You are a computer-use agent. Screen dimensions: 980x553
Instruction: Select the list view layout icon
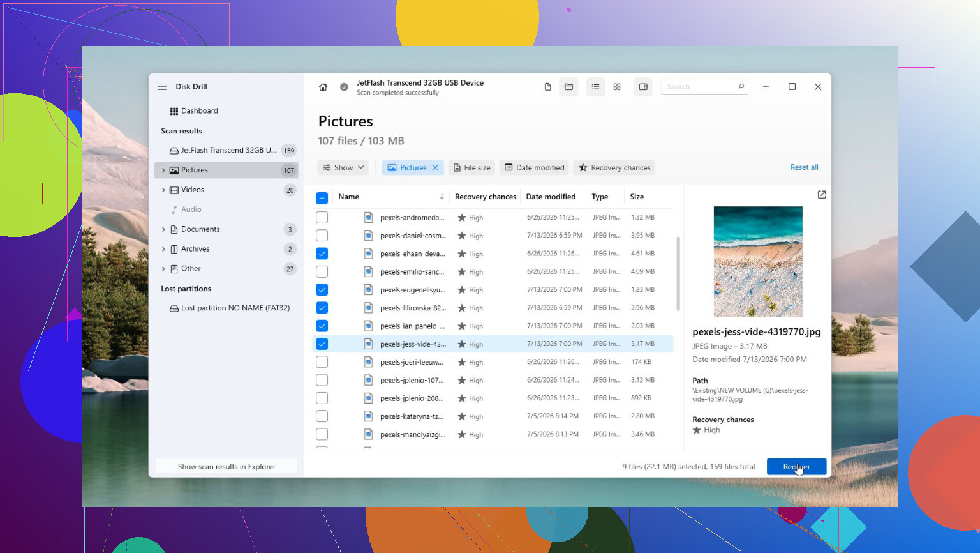point(595,87)
